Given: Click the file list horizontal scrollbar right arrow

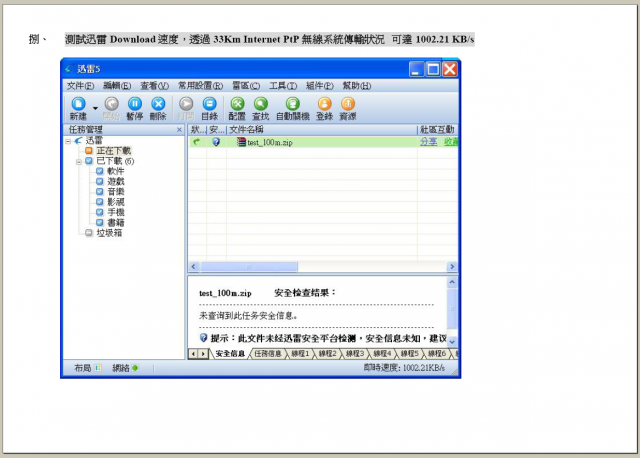Looking at the screenshot, I should pos(452,267).
